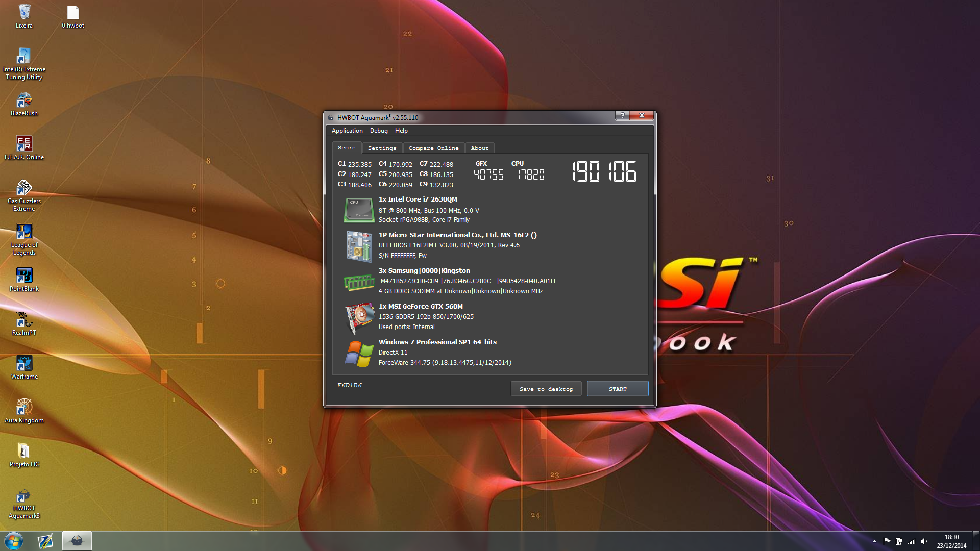Click the START benchmark button
The height and width of the screenshot is (551, 980).
tap(618, 389)
